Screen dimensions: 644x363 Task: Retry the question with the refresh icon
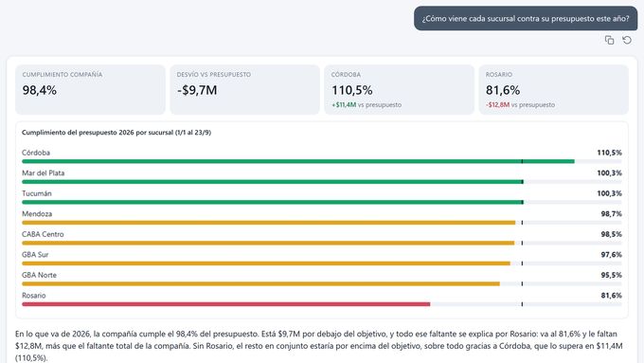coord(627,40)
